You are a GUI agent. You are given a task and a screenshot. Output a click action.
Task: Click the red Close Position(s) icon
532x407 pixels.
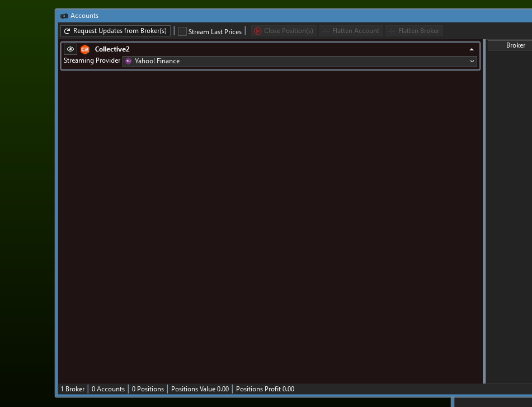point(257,31)
